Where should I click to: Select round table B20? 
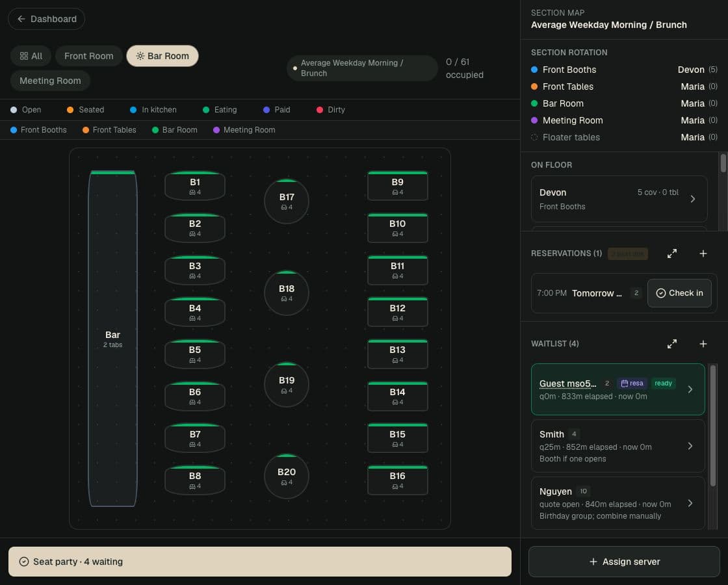[x=287, y=476]
